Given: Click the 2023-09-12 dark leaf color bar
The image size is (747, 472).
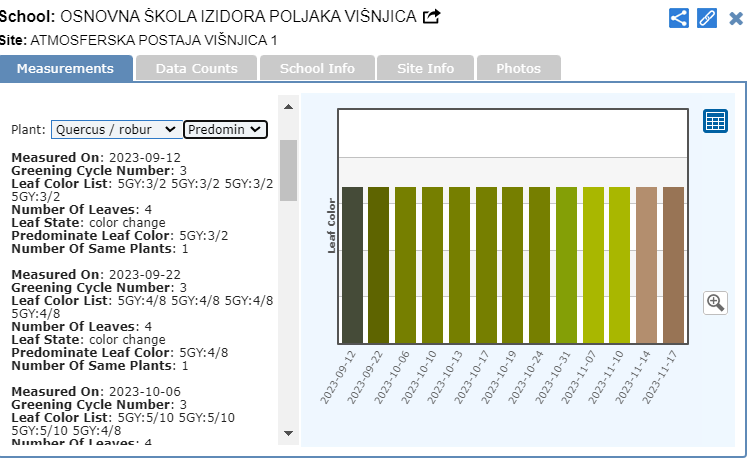Looking at the screenshot, I should tap(352, 266).
